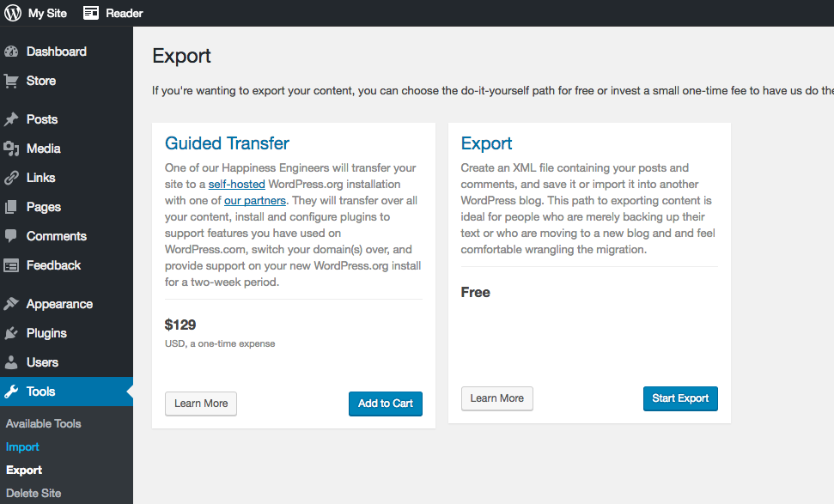Open Store via the cart icon

coord(11,81)
